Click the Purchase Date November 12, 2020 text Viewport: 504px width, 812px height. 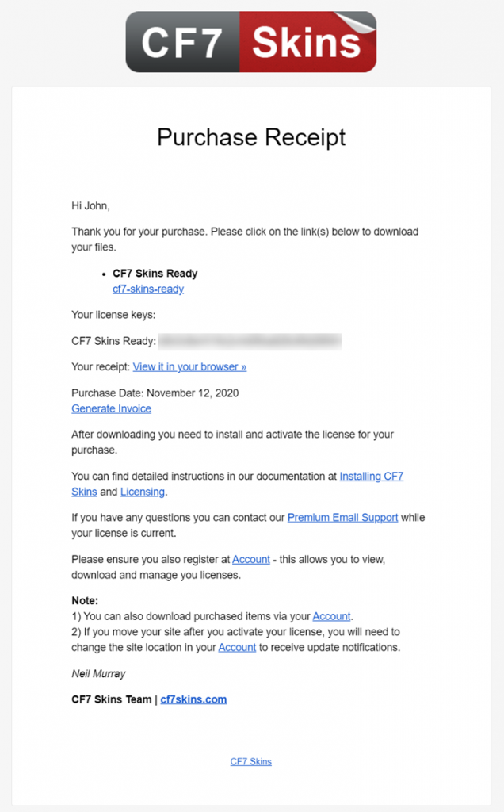pyautogui.click(x=155, y=393)
